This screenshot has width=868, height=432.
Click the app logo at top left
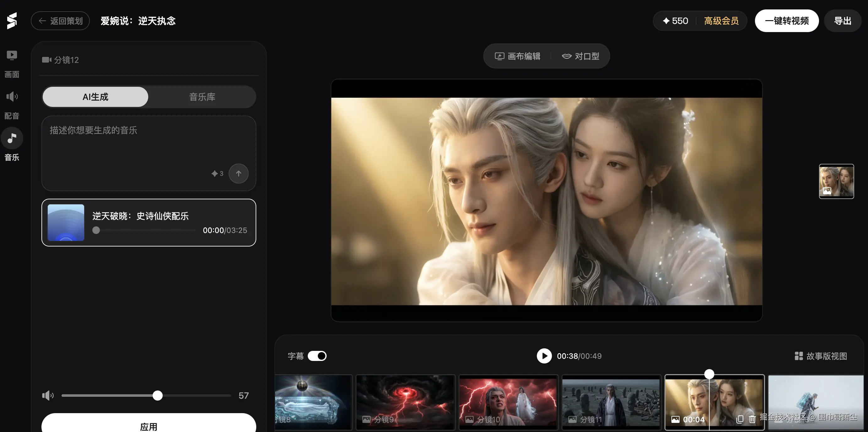click(x=12, y=21)
